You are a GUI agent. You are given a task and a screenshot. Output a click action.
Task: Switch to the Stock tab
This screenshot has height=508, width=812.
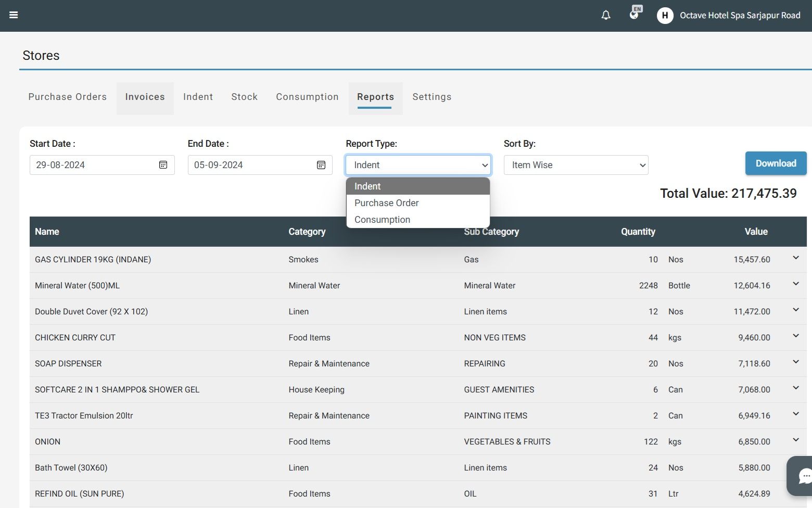click(x=244, y=97)
